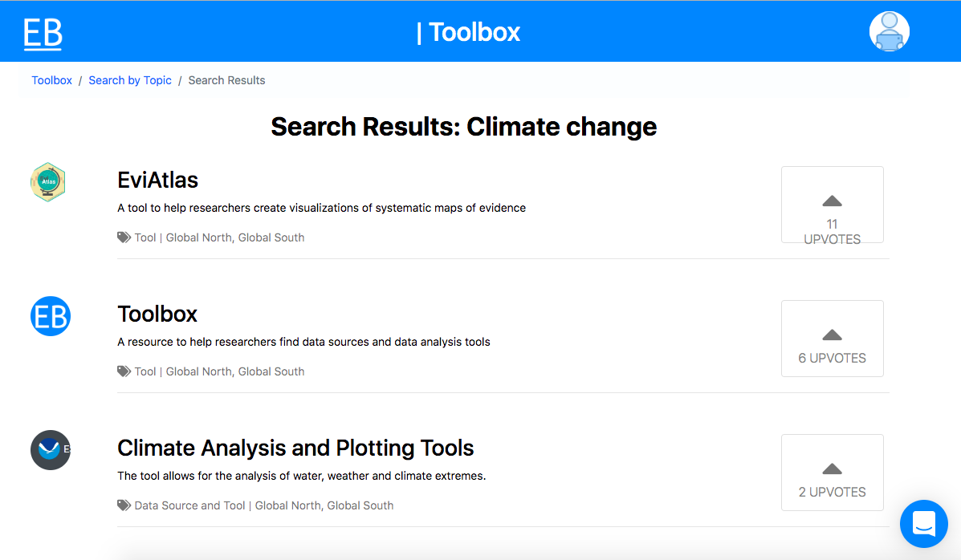The image size is (961, 560).
Task: Open Climate Analysis and Plotting Tools title
Action: 295,448
